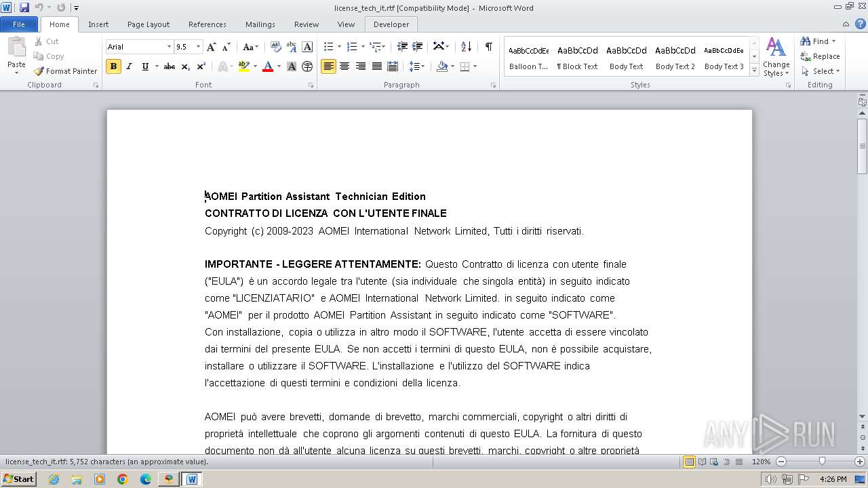This screenshot has width=868, height=488.
Task: Apply the Body Text 3 style
Action: [x=724, y=58]
